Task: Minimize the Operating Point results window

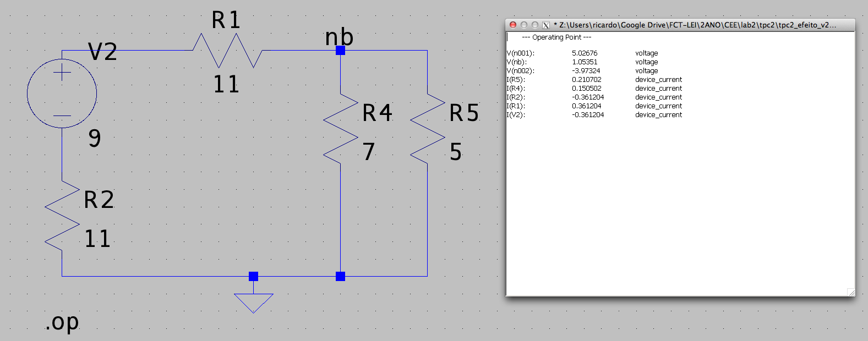Action: click(524, 25)
